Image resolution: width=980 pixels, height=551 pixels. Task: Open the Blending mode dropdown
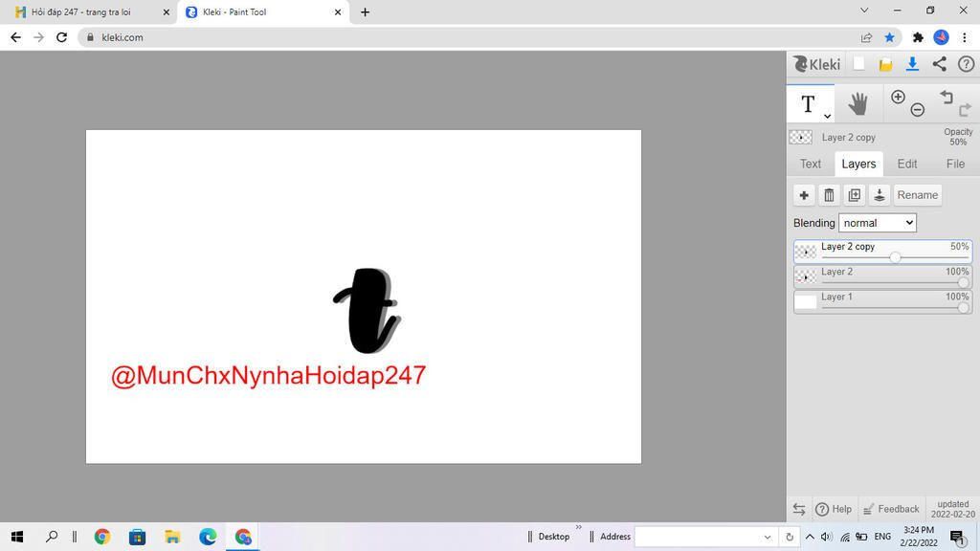[877, 222]
